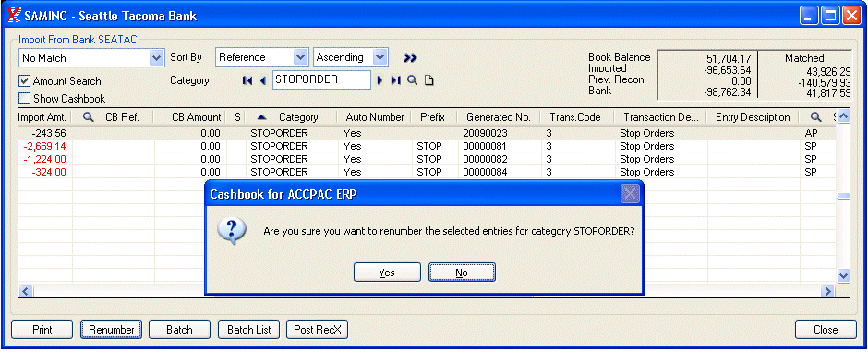Open category finder magnifier icon
868x352 pixels.
[412, 80]
